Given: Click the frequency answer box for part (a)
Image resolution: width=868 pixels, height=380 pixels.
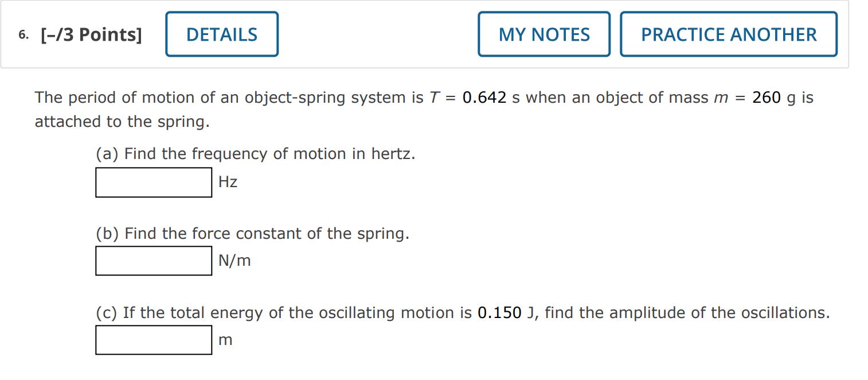Looking at the screenshot, I should pos(153,181).
